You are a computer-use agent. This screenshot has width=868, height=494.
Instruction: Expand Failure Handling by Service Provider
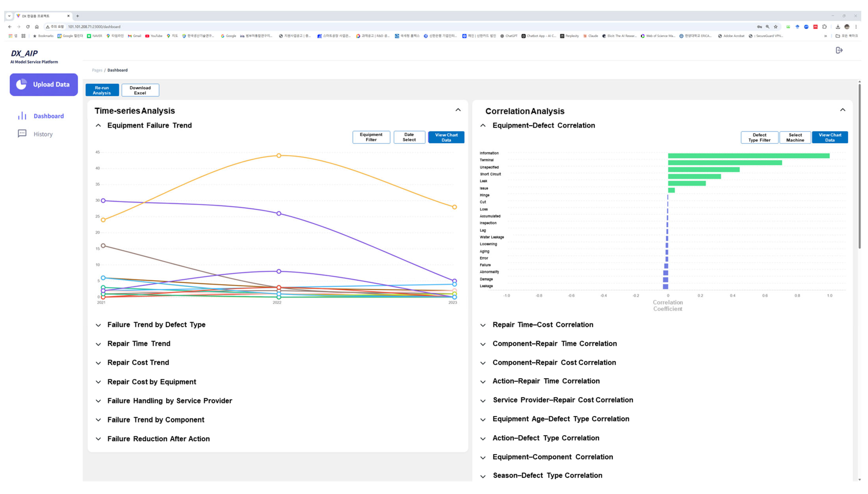[98, 401]
